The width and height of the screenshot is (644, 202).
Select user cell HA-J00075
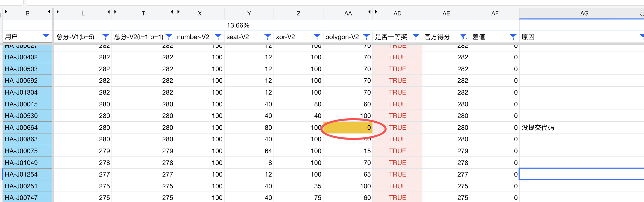pyautogui.click(x=27, y=151)
